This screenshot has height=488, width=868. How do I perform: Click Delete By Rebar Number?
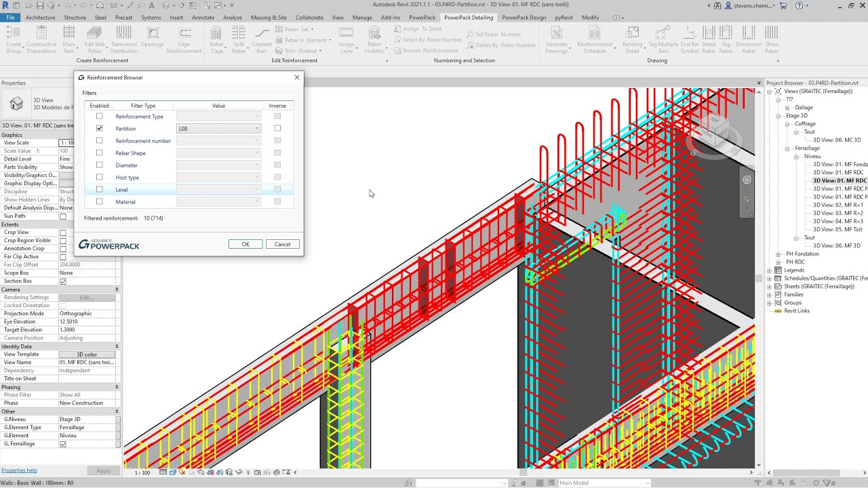pyautogui.click(x=501, y=45)
